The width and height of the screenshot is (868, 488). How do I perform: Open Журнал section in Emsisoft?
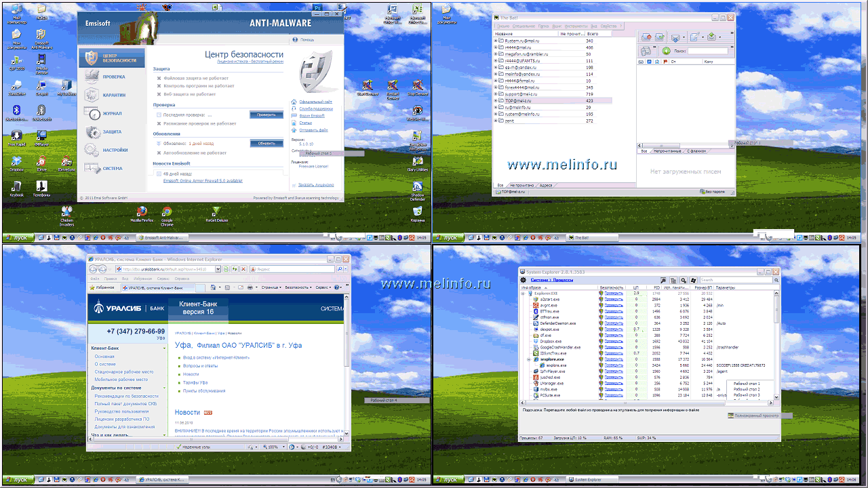(x=111, y=113)
